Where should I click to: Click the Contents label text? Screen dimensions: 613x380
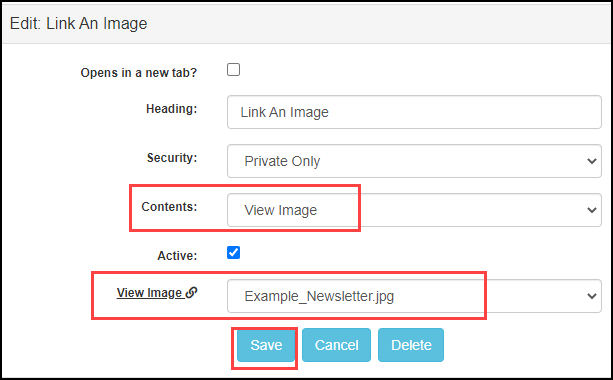[x=169, y=206]
